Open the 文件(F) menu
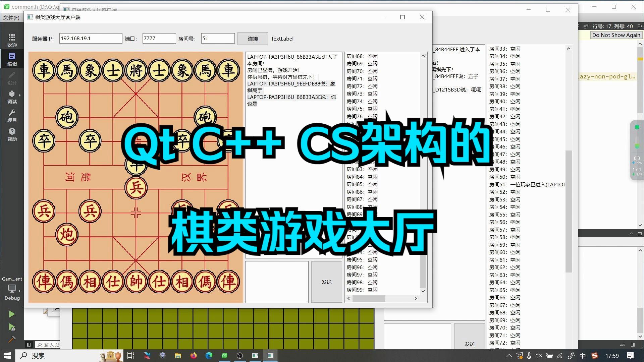The height and width of the screenshot is (362, 644). tap(11, 17)
